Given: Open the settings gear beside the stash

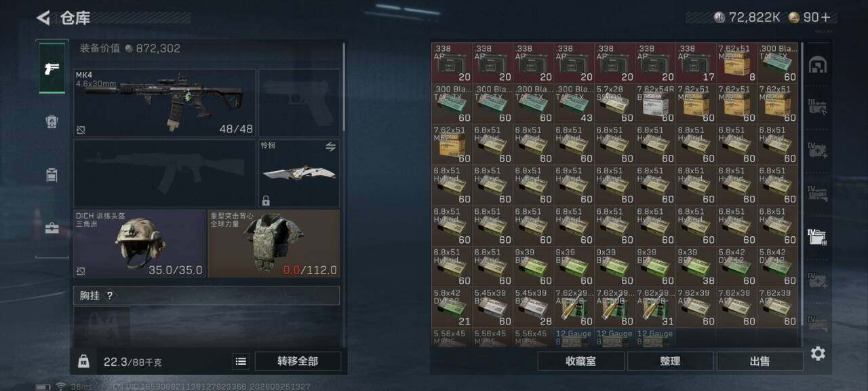Looking at the screenshot, I should coord(818,354).
